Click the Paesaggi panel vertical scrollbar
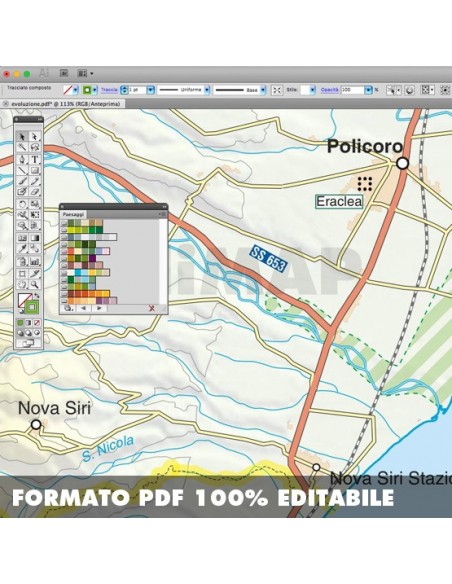Screen dimensions: 452x584 click(163, 261)
